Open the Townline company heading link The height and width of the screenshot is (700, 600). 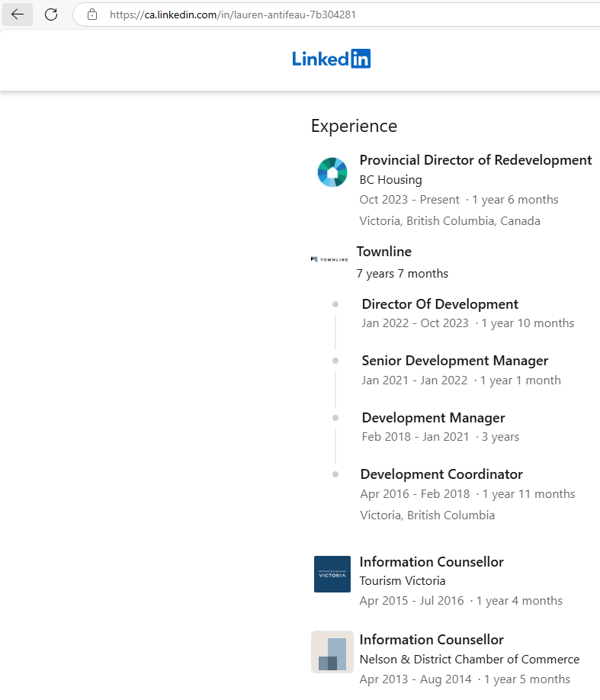coord(383,252)
